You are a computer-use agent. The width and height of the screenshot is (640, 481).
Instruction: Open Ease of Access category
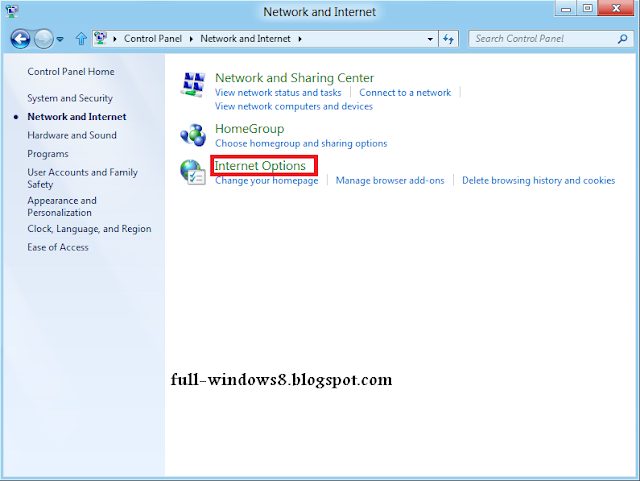58,247
